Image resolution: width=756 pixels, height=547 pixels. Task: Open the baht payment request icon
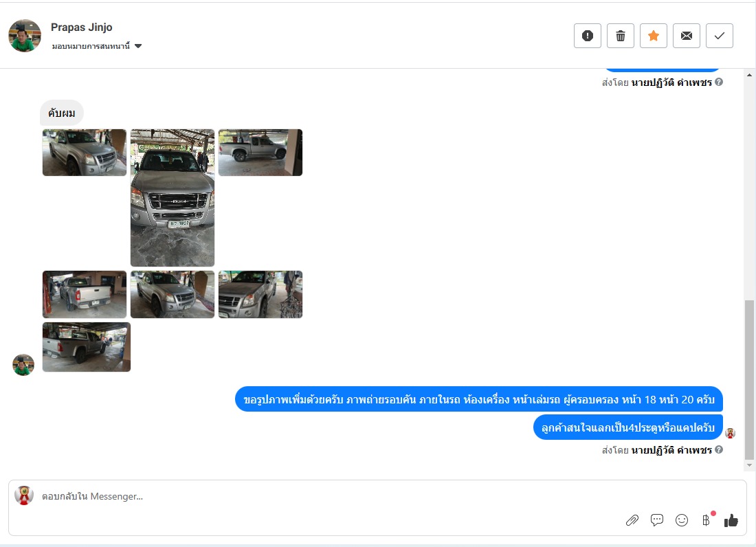click(x=706, y=520)
